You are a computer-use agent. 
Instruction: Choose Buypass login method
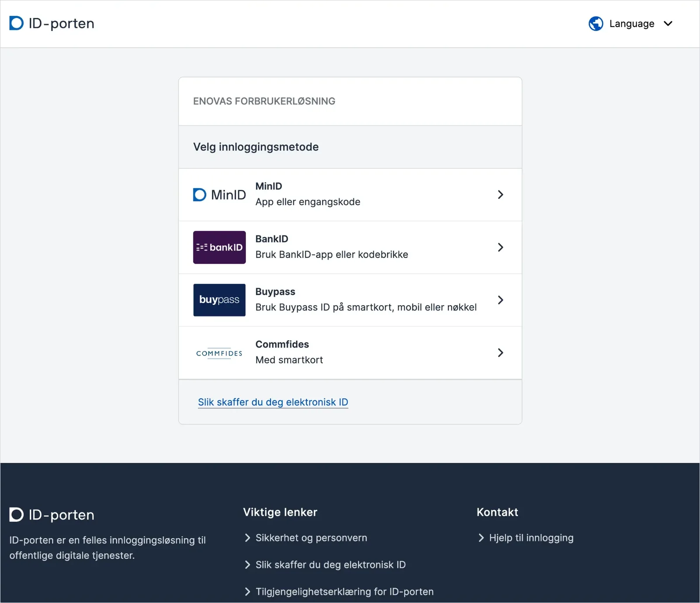click(350, 300)
